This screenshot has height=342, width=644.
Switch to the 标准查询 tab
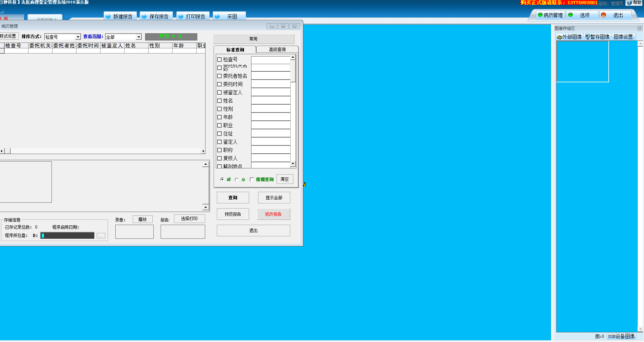[235, 50]
